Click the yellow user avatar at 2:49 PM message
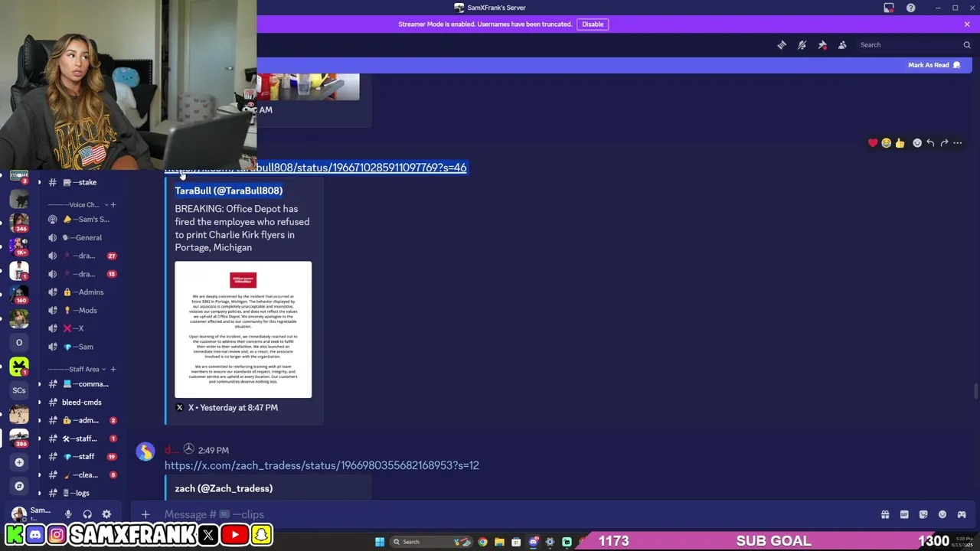 click(x=145, y=452)
